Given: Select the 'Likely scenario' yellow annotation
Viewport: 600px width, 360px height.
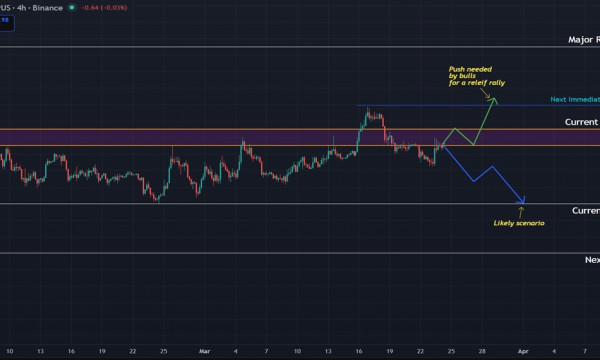Looking at the screenshot, I should [x=519, y=223].
